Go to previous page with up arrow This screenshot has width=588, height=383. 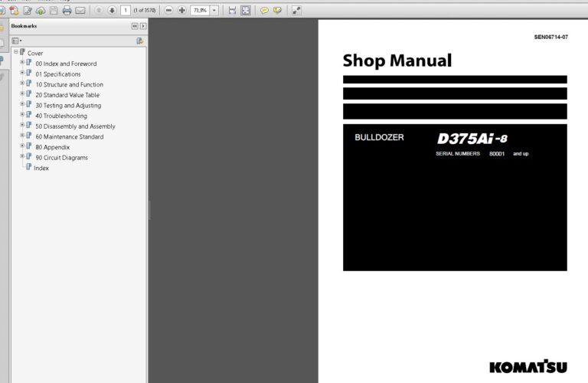(99, 11)
